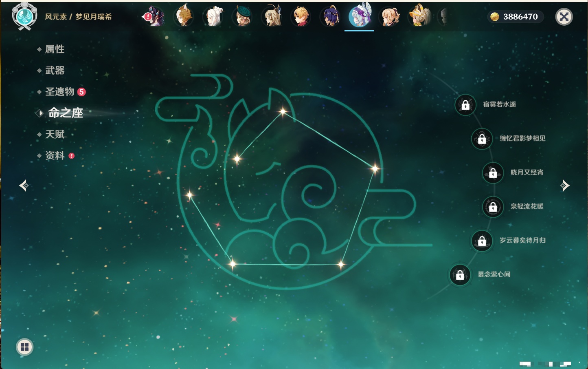Open the grid menu button at bottom left
588x369 pixels.
(24, 347)
